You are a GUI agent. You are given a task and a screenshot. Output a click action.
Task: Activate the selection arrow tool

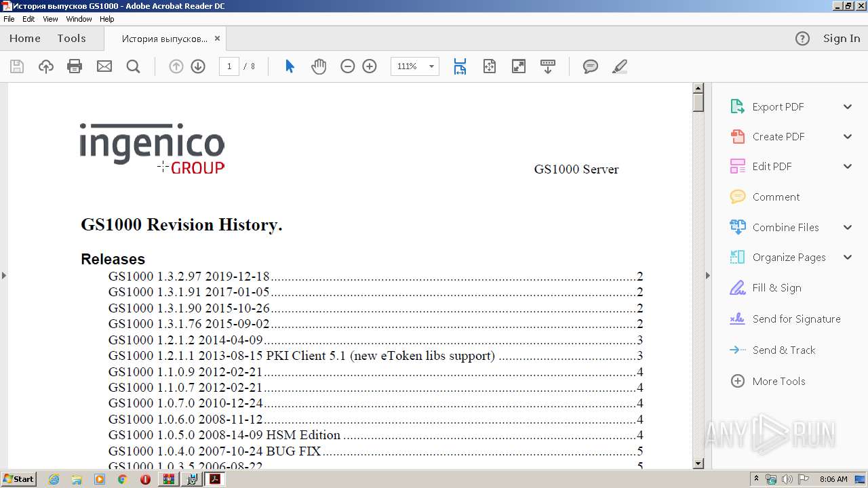290,66
